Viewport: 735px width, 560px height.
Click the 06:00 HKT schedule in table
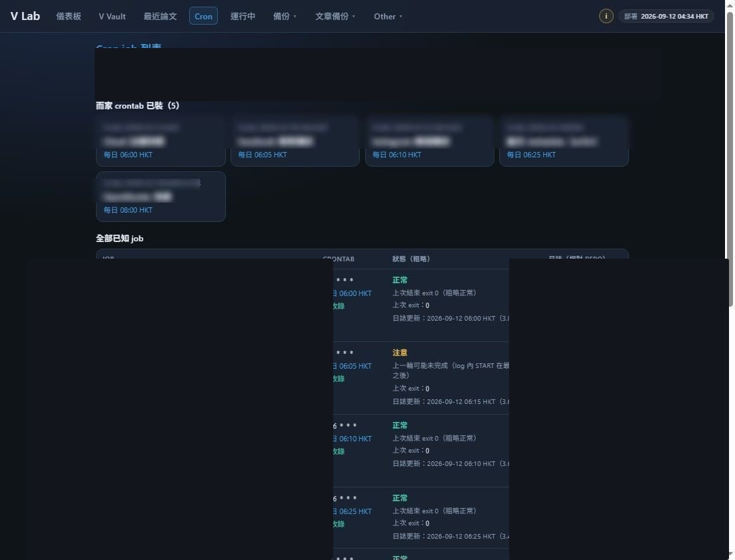[352, 293]
